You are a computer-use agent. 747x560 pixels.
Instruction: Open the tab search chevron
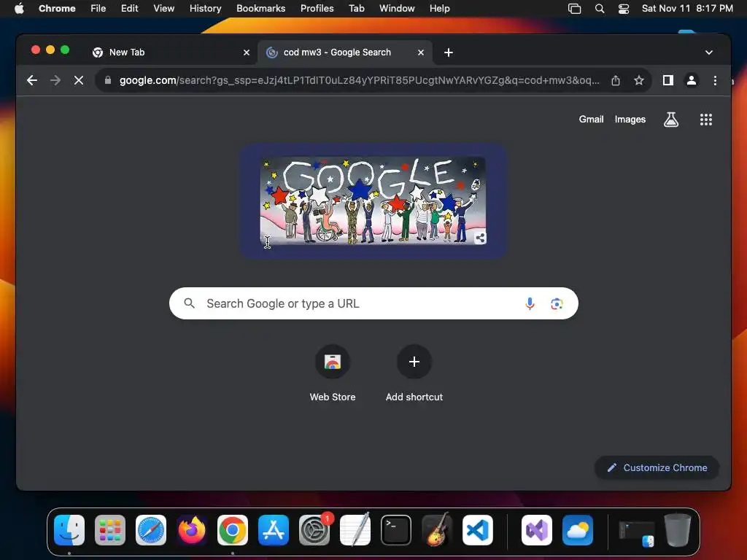click(709, 52)
